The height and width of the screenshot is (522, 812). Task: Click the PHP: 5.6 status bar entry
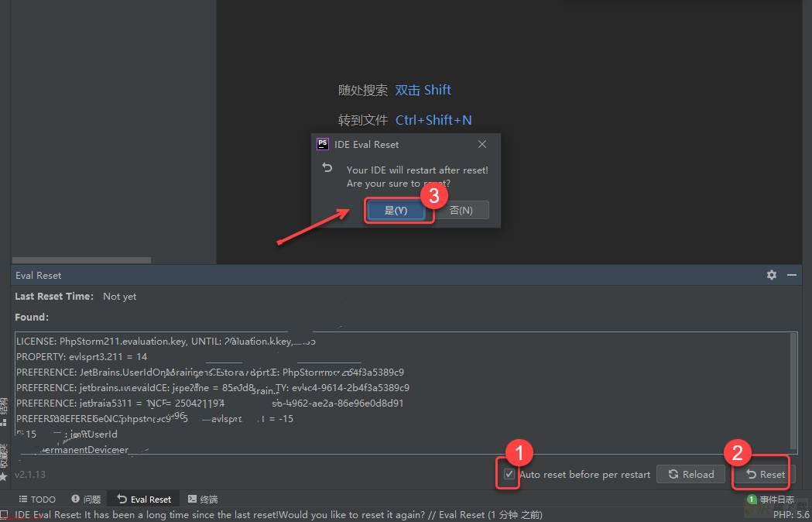(792, 515)
